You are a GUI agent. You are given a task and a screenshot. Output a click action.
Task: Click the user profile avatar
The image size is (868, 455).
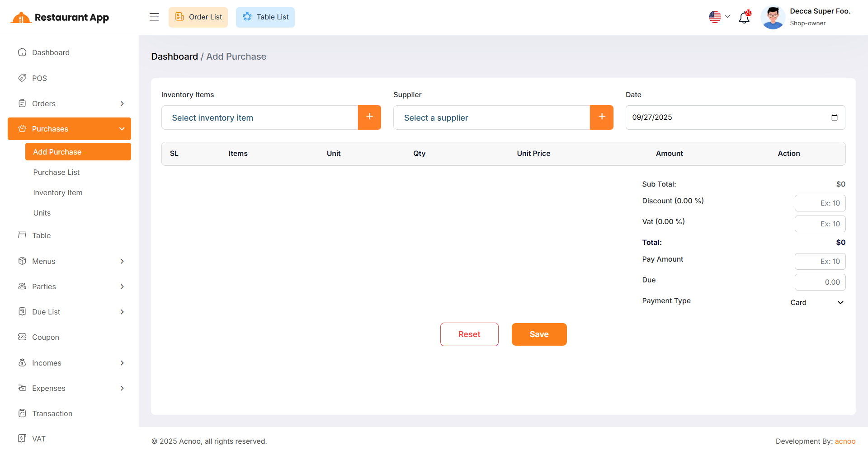click(x=773, y=18)
